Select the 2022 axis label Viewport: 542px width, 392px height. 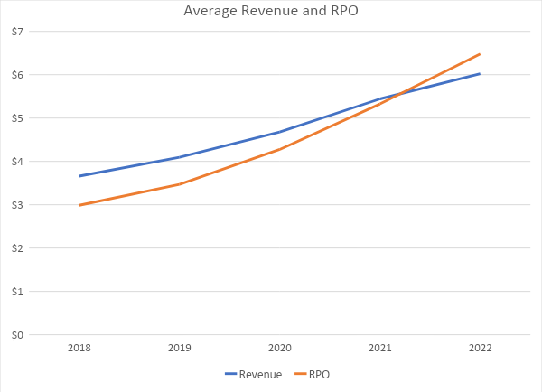480,349
